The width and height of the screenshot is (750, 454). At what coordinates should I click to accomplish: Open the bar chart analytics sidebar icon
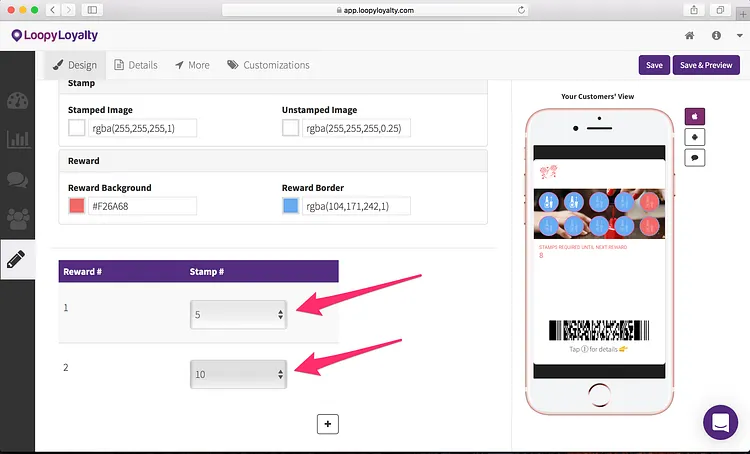click(x=18, y=140)
